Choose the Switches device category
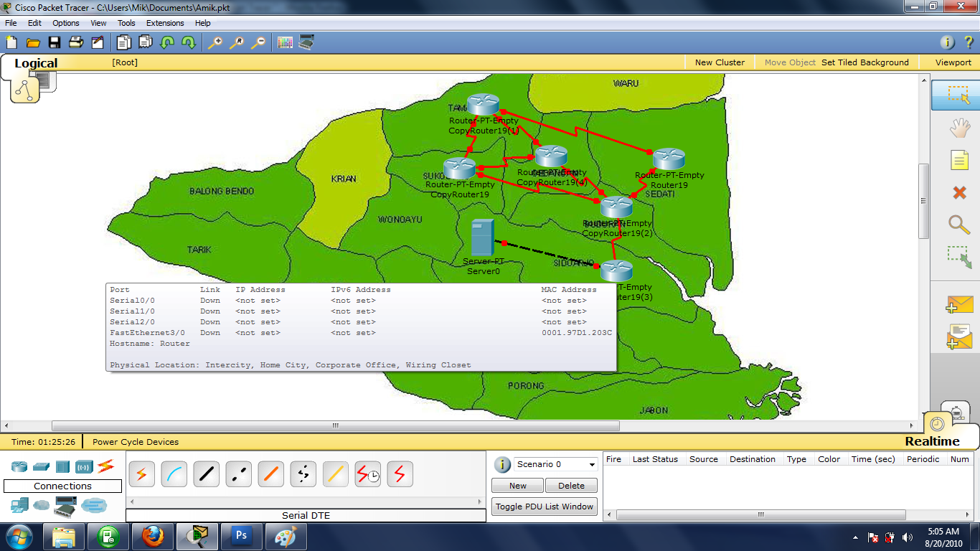 coord(41,467)
